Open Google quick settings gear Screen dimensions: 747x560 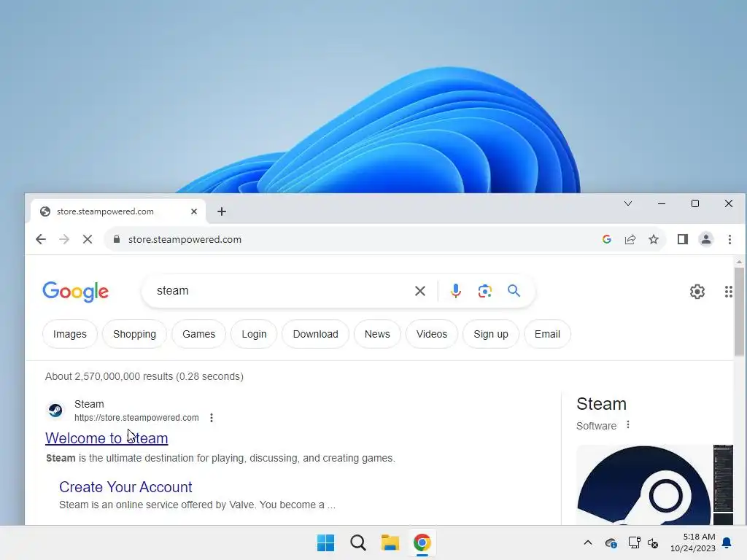click(697, 292)
